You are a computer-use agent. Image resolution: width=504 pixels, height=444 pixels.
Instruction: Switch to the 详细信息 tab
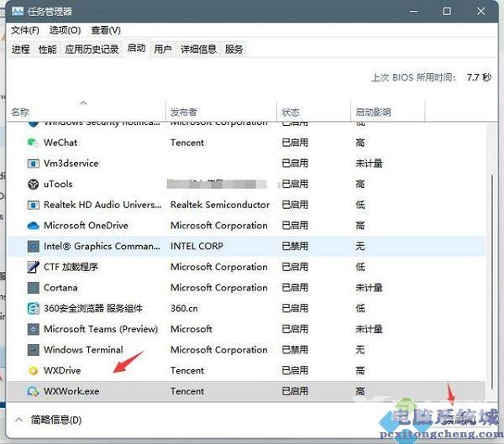point(198,50)
